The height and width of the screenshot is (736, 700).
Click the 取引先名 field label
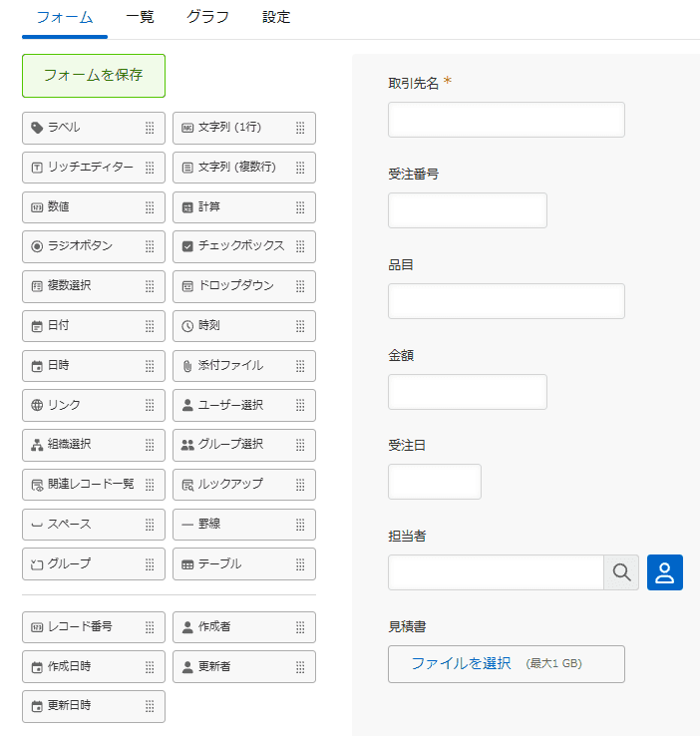(x=414, y=84)
